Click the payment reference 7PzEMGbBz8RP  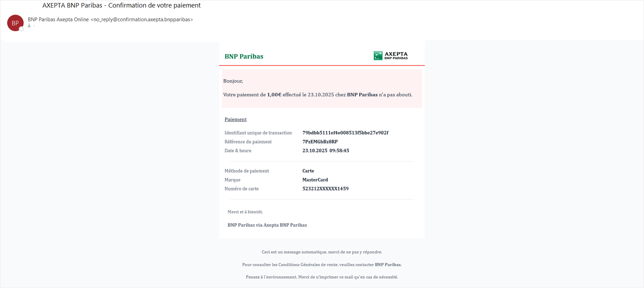pyautogui.click(x=320, y=142)
